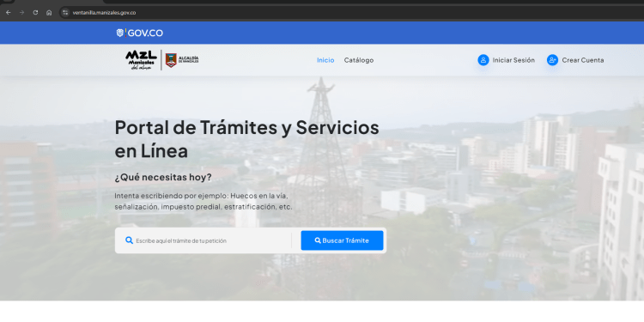Reload the page with the refresh icon
The image size is (644, 322).
pos(35,13)
